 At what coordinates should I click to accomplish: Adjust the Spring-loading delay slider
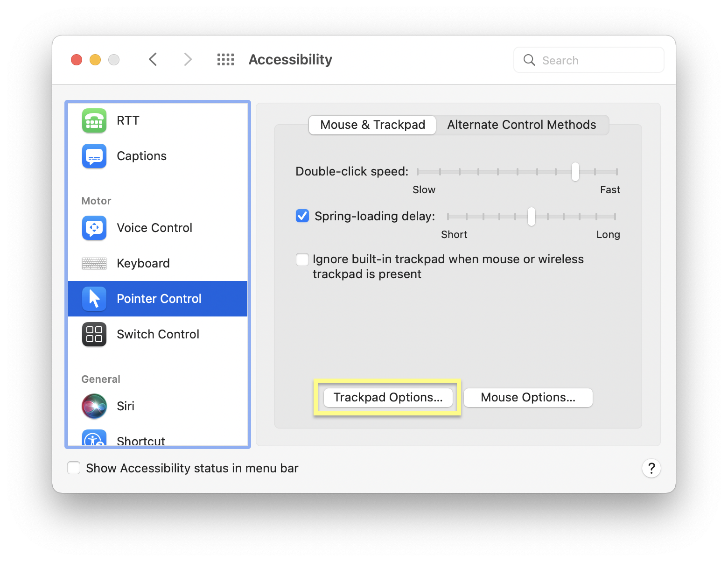point(532,217)
